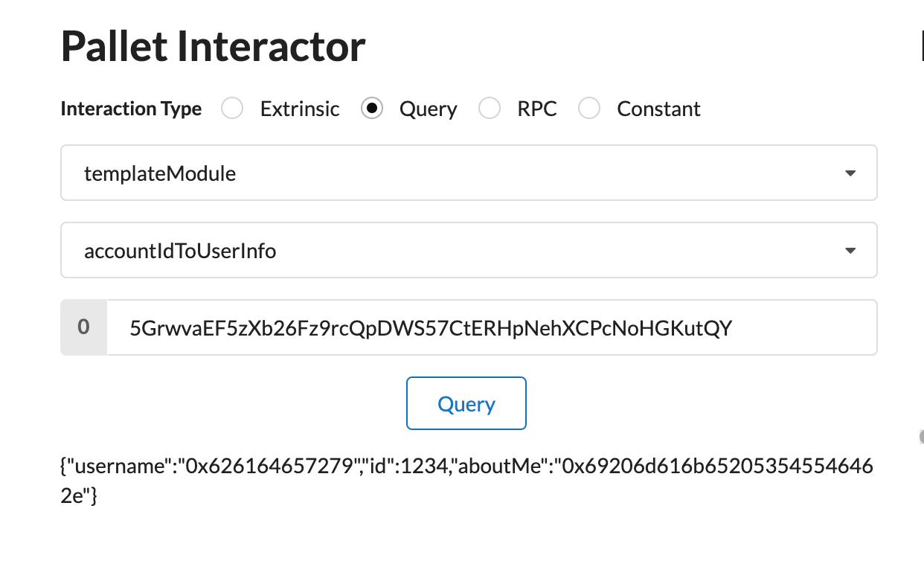Click the Interaction Type label
The height and width of the screenshot is (561, 924).
(131, 109)
